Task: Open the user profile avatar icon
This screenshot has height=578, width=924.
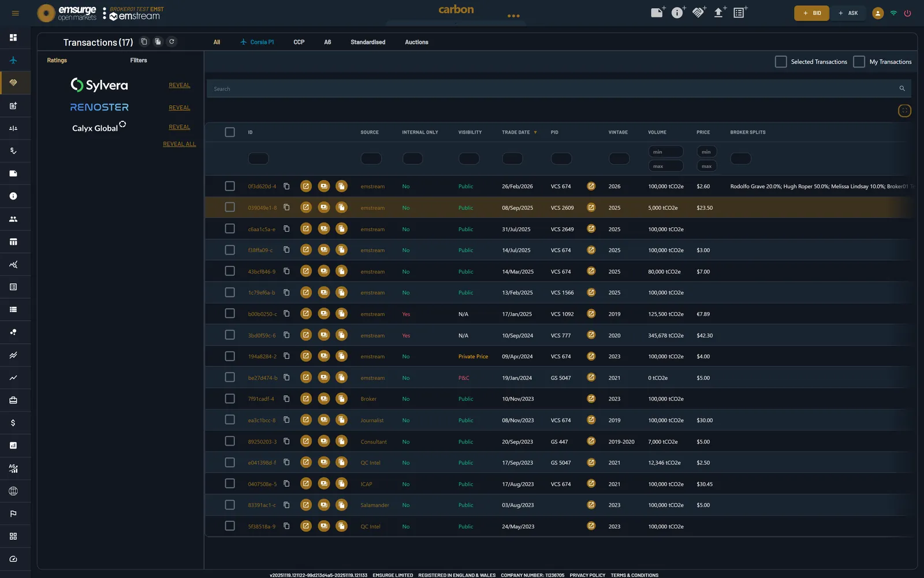Action: tap(878, 13)
